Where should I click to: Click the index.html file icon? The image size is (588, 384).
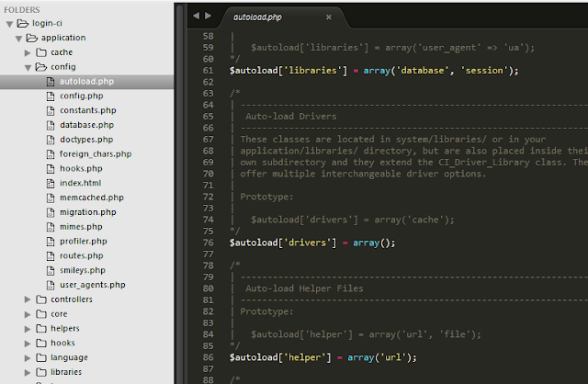click(x=51, y=183)
